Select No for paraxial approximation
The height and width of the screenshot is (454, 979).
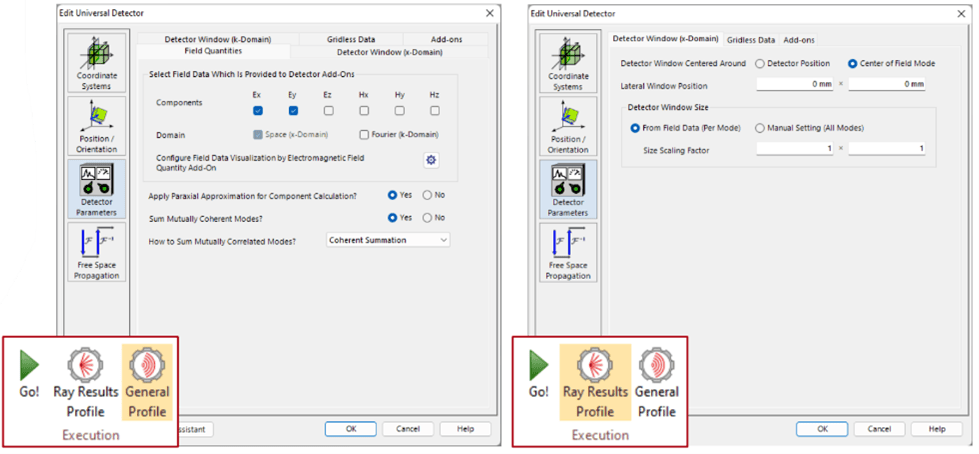tap(428, 195)
